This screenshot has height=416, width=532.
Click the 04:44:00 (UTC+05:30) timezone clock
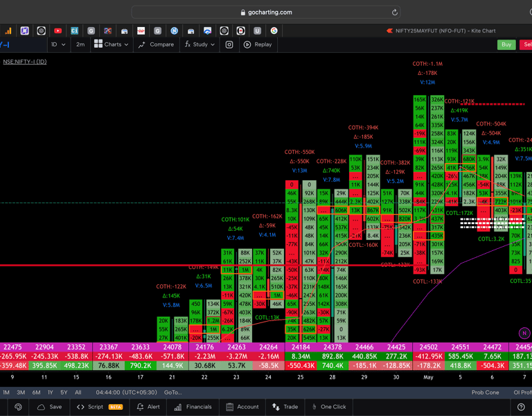126,392
